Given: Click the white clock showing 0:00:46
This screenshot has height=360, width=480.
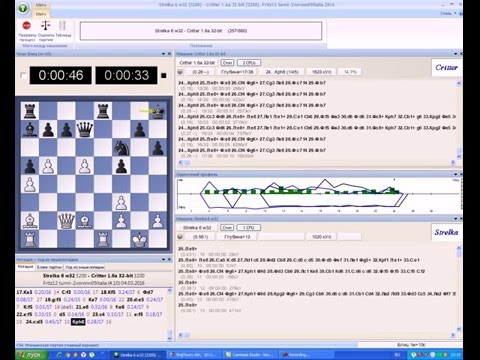Looking at the screenshot, I should pos(61,75).
